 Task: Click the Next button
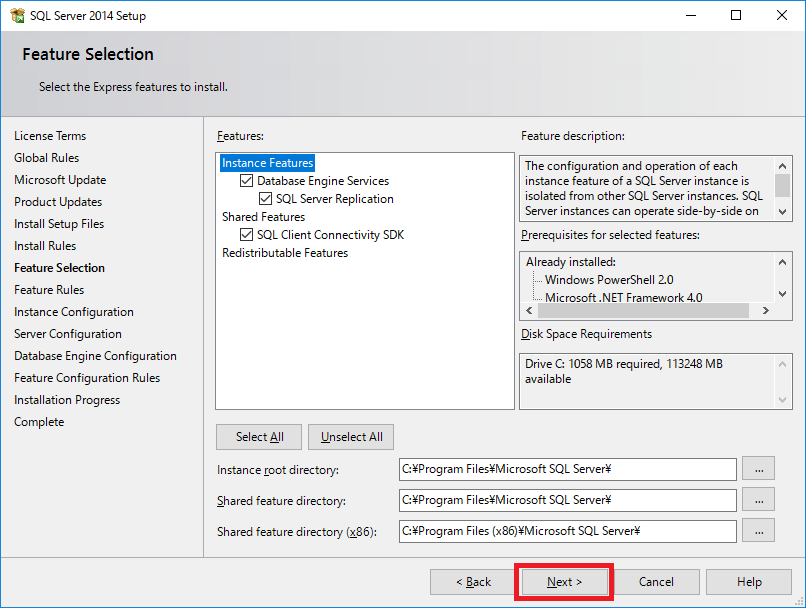pos(564,582)
